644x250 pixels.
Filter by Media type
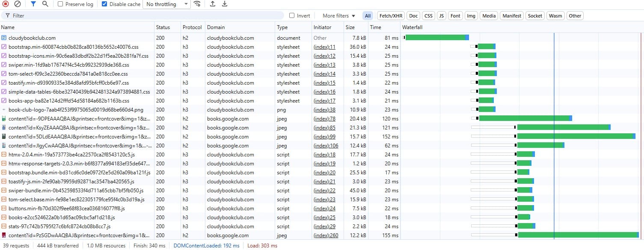pyautogui.click(x=489, y=16)
